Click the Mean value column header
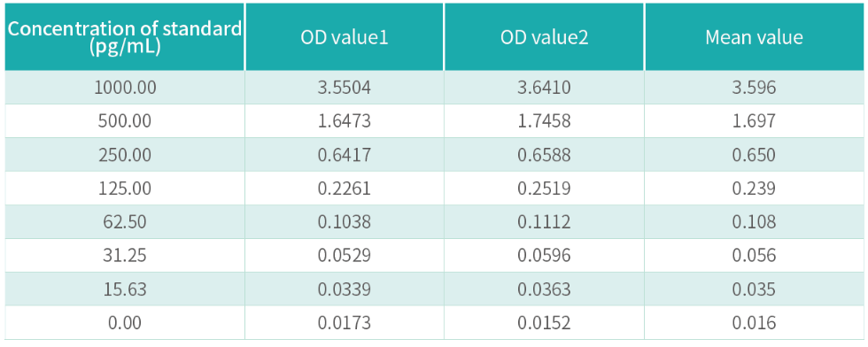 click(754, 37)
